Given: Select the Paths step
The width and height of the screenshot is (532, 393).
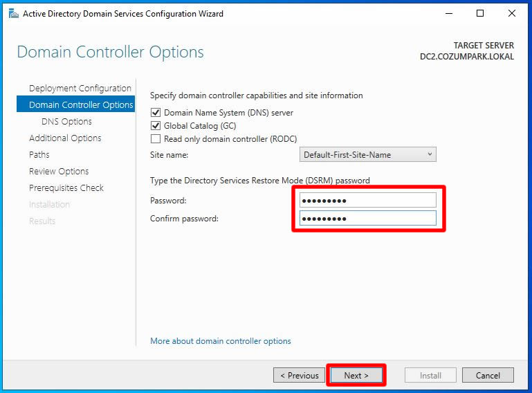Looking at the screenshot, I should point(39,155).
